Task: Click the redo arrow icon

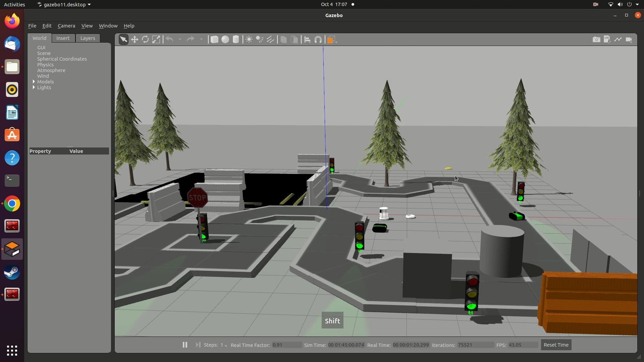Action: click(191, 40)
